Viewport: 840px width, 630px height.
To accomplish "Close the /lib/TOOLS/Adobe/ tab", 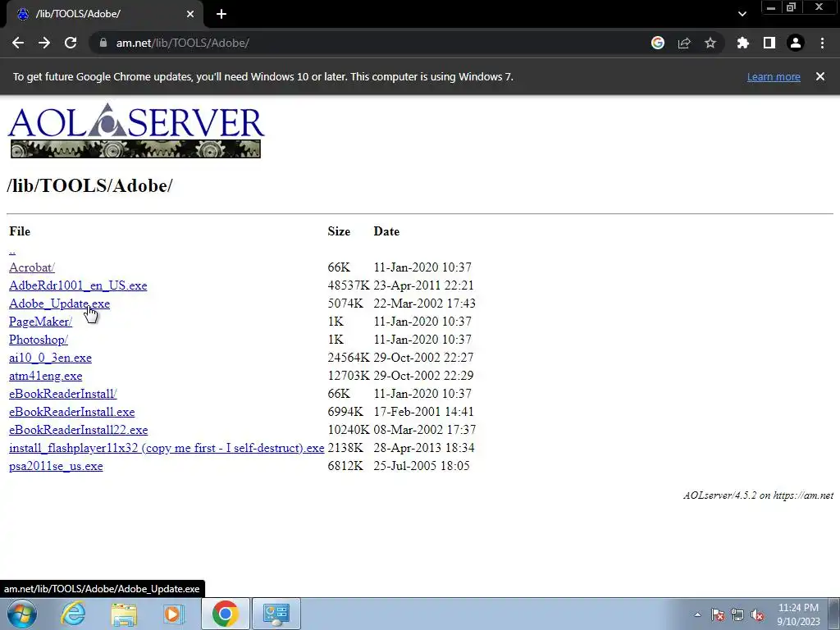I will click(190, 14).
